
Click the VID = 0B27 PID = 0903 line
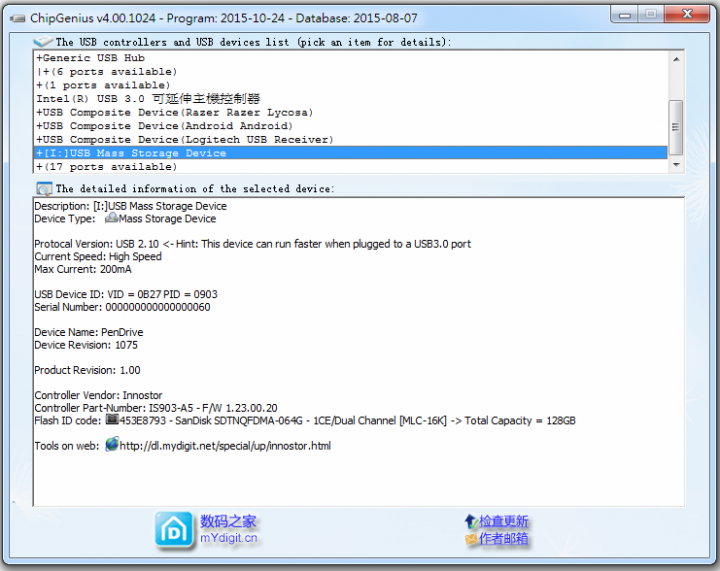pos(126,294)
